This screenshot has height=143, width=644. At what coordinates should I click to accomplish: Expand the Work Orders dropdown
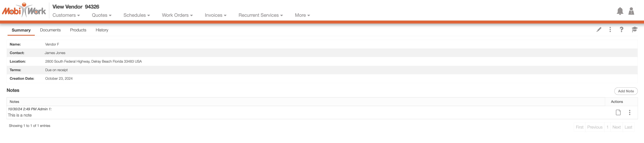click(x=177, y=15)
